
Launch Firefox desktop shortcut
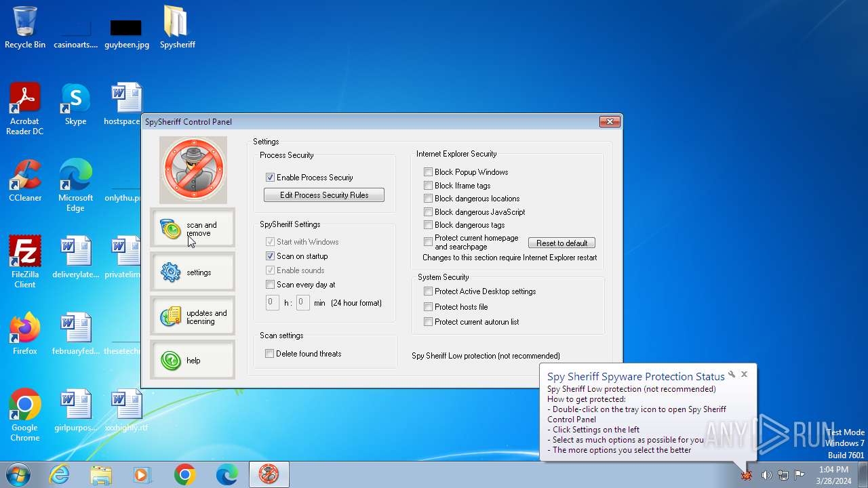tap(25, 334)
